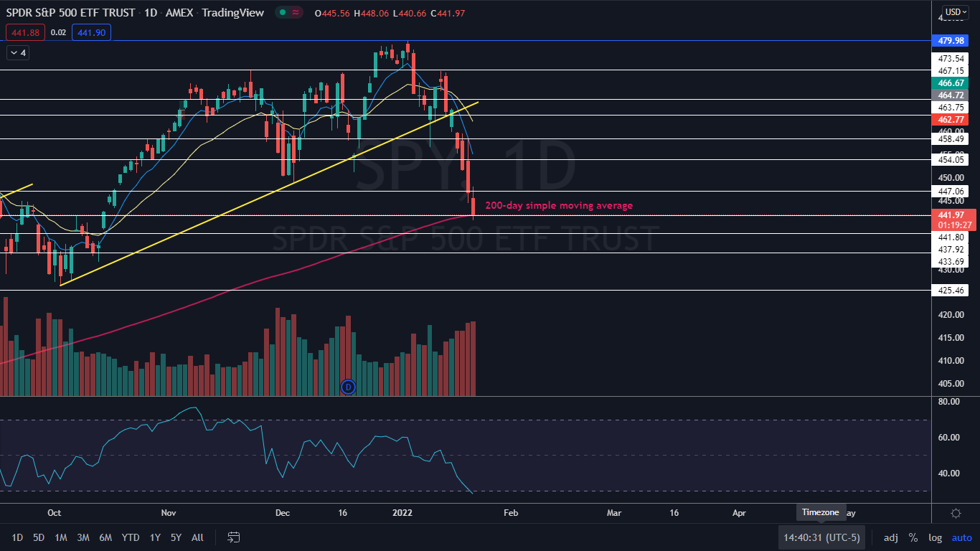Select the 5D time range
Screen dimensions: 980x551
coord(39,537)
